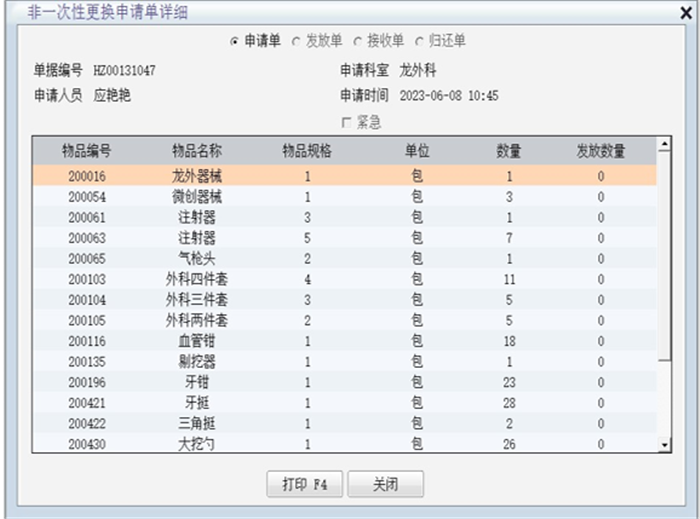This screenshot has height=519, width=700.
Task: Select the 归还单 radio button
Action: point(419,41)
